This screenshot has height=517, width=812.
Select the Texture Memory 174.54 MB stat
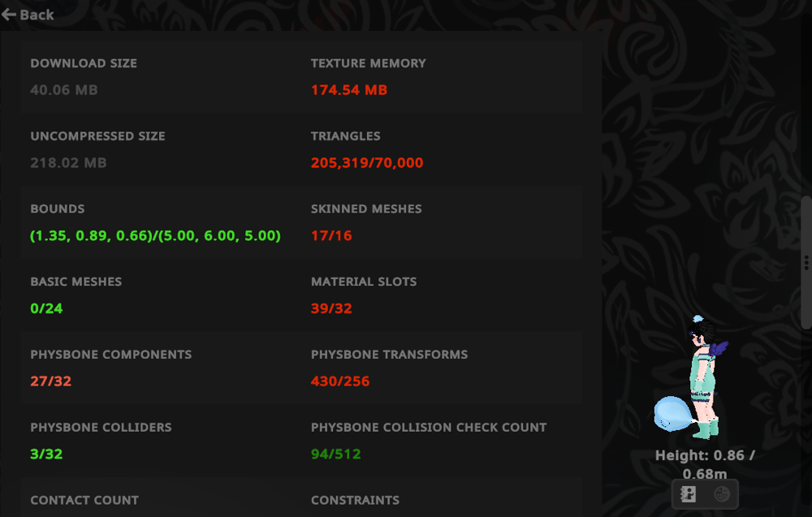(349, 90)
